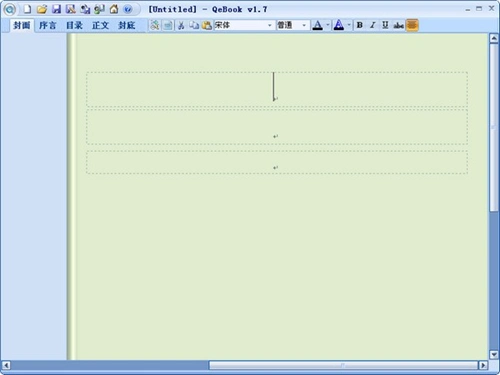Viewport: 500px width, 375px height.
Task: Click the highlighted orange alignment button
Action: pos(412,25)
